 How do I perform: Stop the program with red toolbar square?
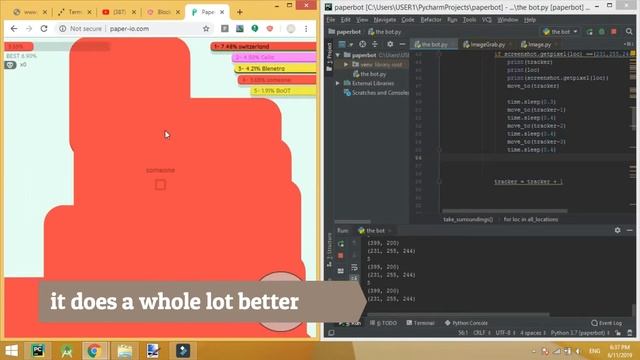click(x=613, y=31)
